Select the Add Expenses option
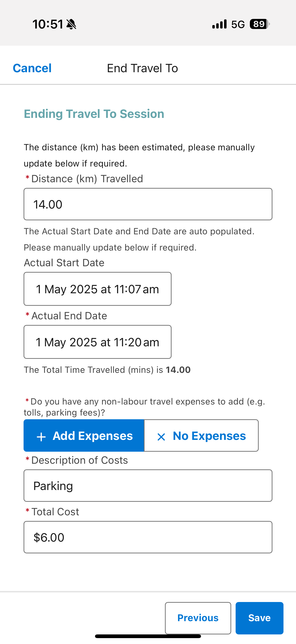296x644 pixels. pyautogui.click(x=84, y=435)
